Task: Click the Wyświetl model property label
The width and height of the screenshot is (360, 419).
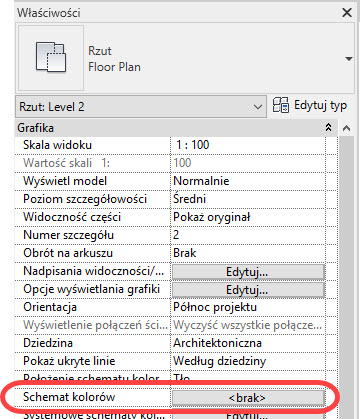Action: coord(65,181)
